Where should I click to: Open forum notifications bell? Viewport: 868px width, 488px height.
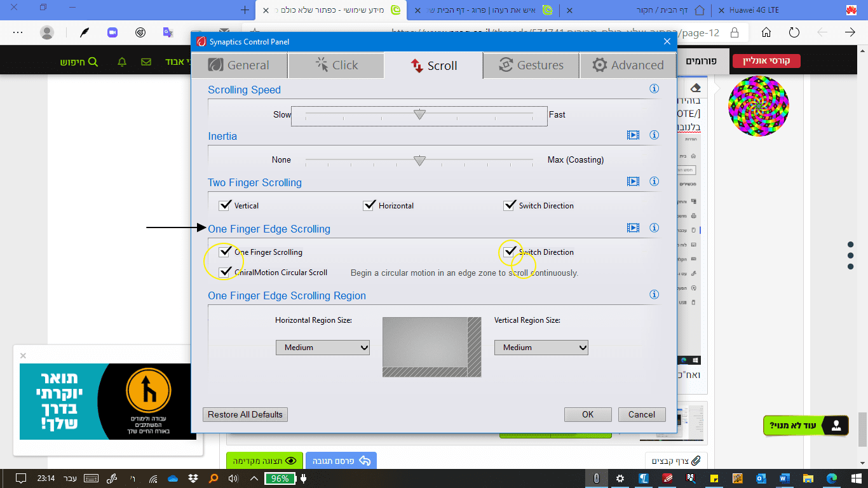122,62
